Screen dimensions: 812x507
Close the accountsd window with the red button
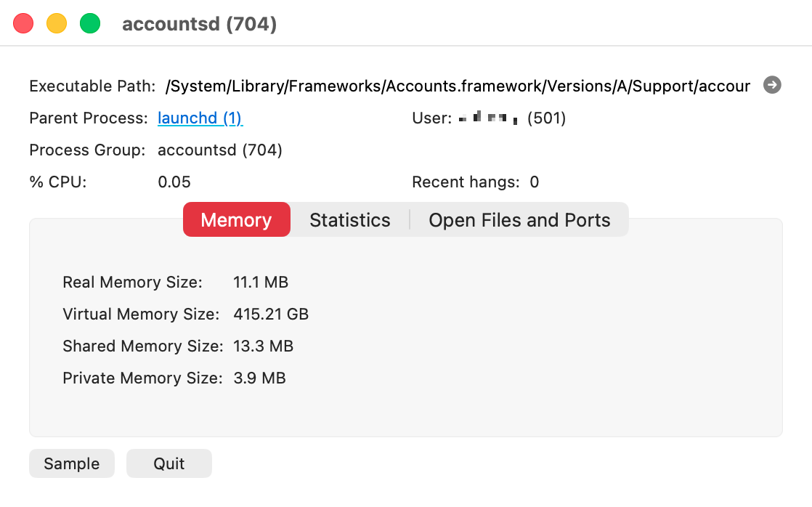click(x=23, y=24)
